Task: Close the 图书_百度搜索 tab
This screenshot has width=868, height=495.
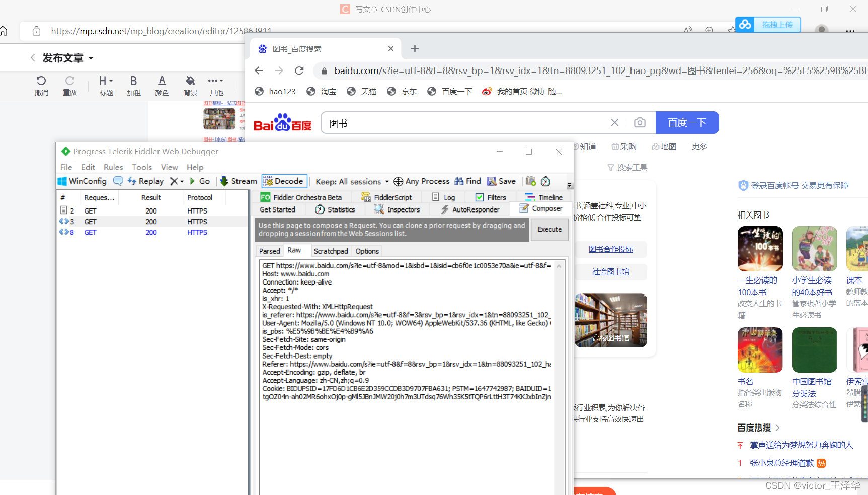Action: [x=391, y=49]
